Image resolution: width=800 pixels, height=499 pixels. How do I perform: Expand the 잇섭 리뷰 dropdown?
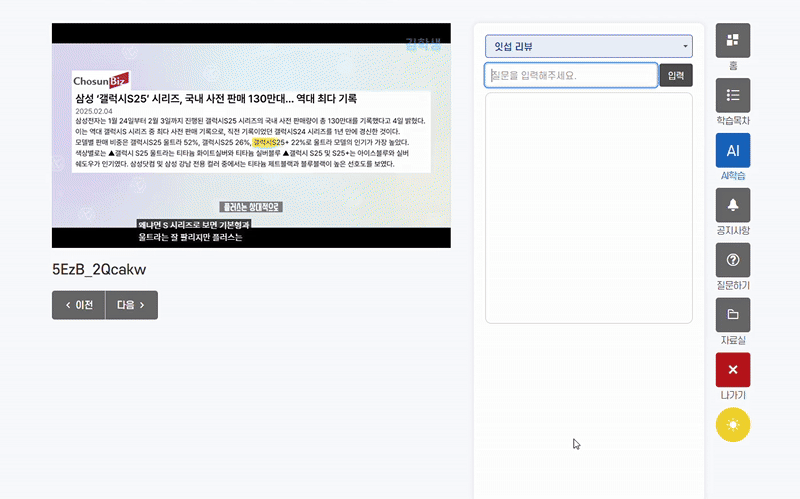click(588, 46)
